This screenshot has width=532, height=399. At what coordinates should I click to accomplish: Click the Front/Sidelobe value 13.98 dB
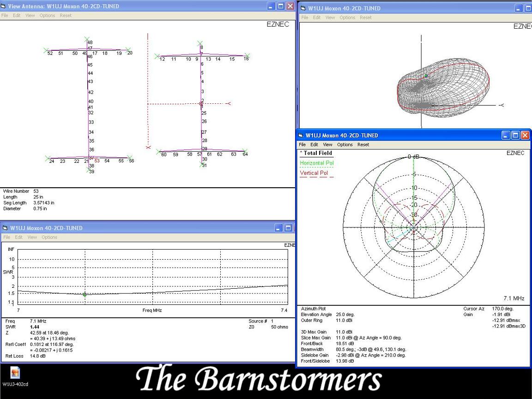click(x=345, y=361)
